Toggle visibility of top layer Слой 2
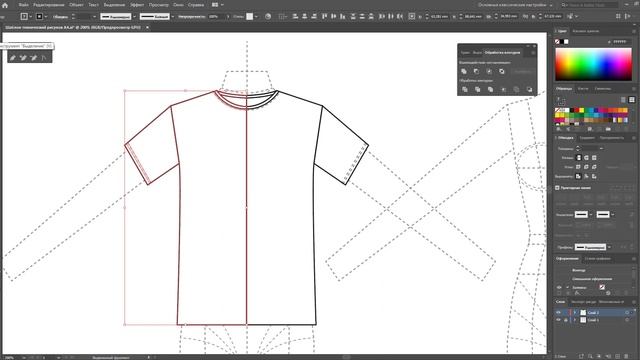The width and height of the screenshot is (640, 360). tap(558, 312)
